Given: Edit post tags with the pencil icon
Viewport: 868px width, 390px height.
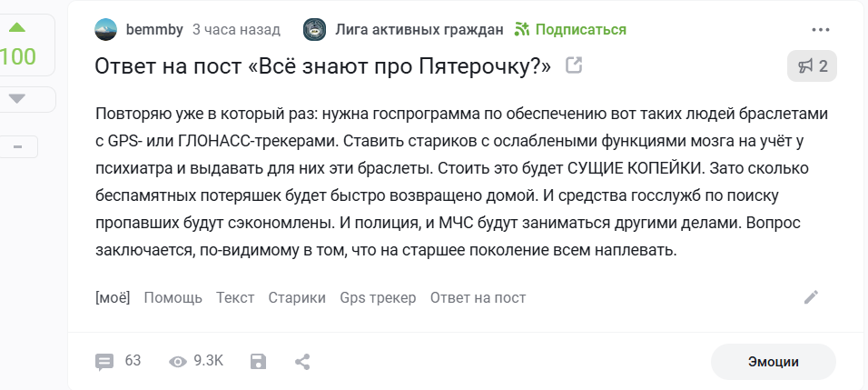Looking at the screenshot, I should (812, 297).
